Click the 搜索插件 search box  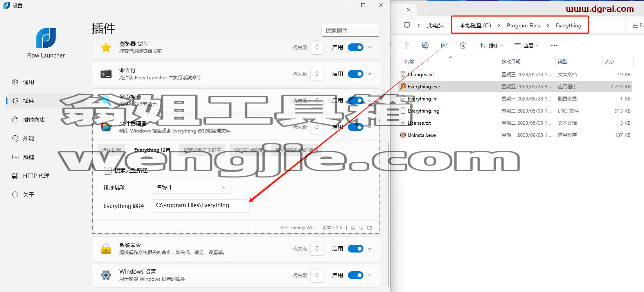coord(351,30)
